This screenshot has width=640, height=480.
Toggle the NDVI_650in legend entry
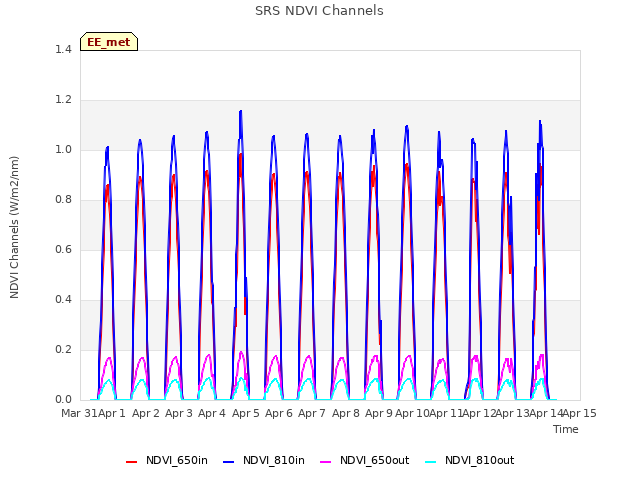click(x=167, y=461)
